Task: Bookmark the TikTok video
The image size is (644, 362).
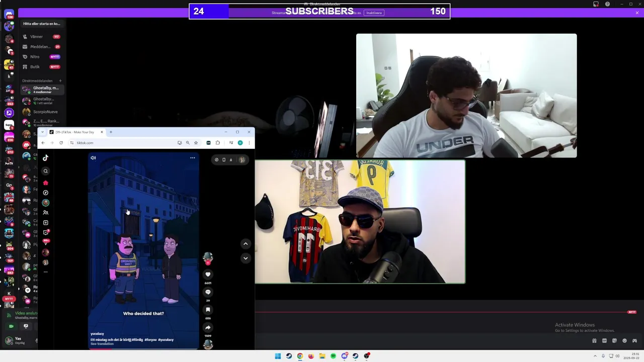Action: coord(208,310)
